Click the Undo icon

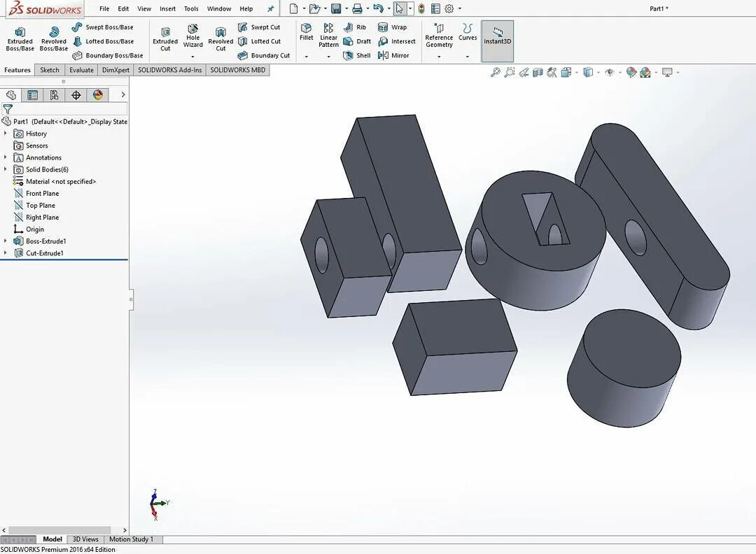[379, 8]
